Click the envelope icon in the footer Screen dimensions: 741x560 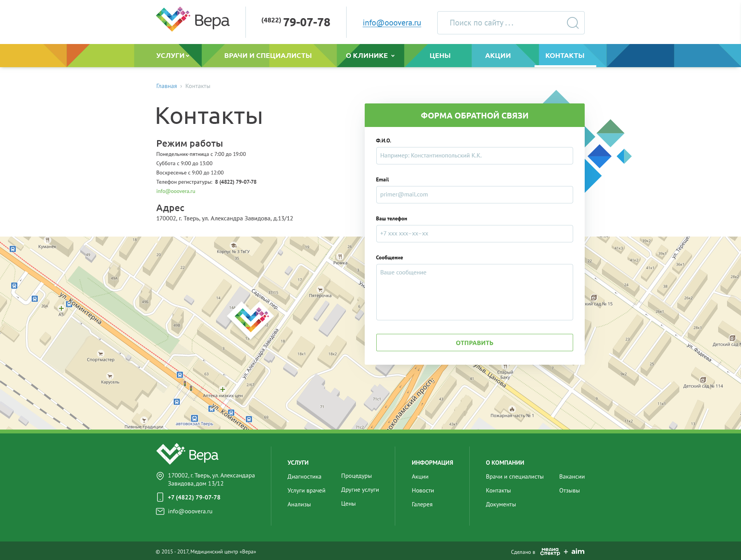pos(160,511)
